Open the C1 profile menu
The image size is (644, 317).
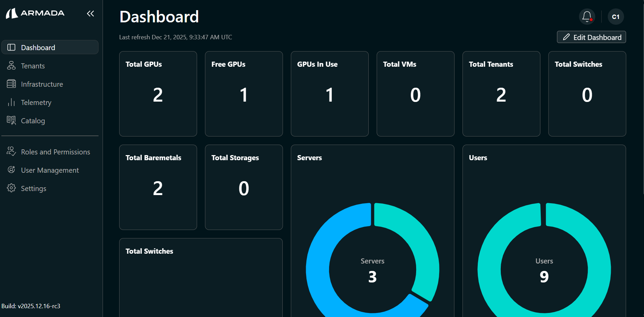616,16
